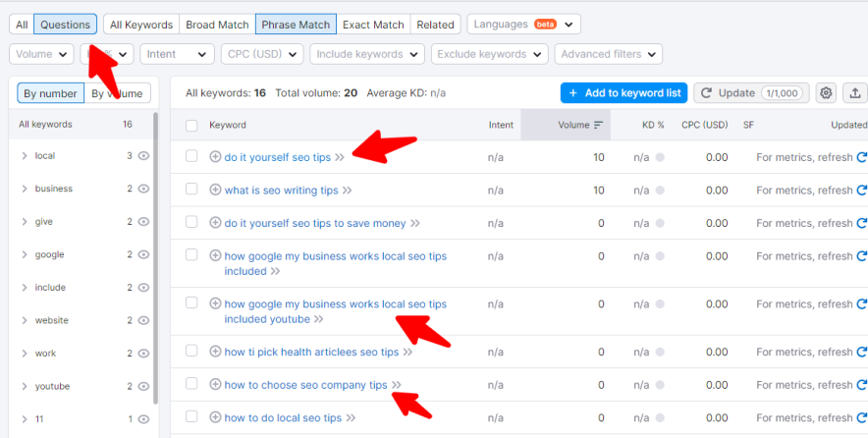Check the box for 'how to choose seo company tips'
This screenshot has width=868, height=438.
(x=191, y=384)
